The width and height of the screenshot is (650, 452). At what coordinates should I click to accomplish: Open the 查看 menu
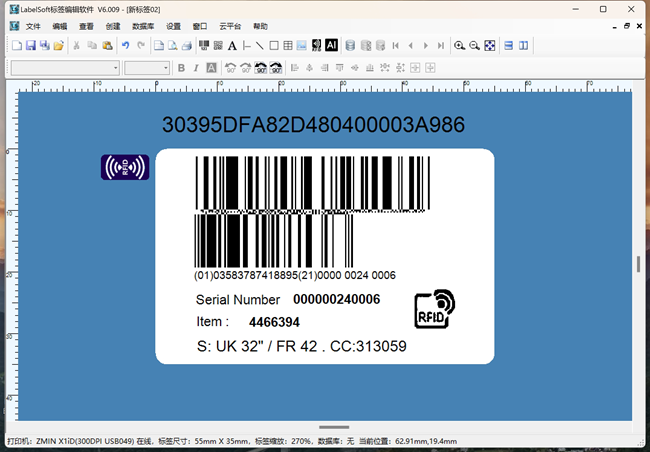(x=86, y=27)
